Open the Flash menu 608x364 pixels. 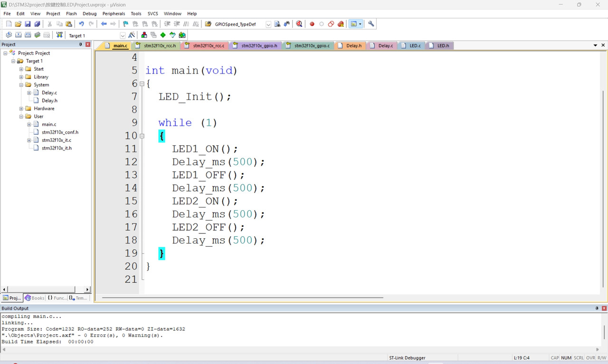pyautogui.click(x=71, y=14)
